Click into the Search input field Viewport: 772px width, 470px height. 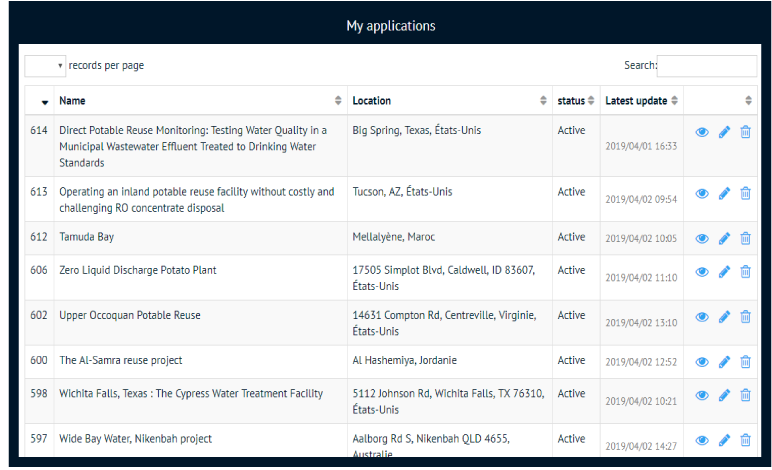pyautogui.click(x=706, y=66)
